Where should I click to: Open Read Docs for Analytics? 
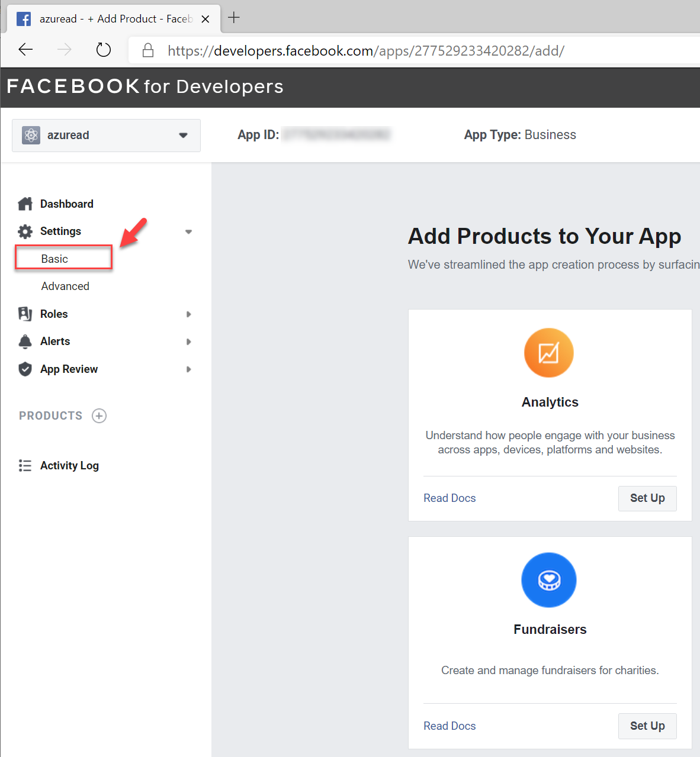(449, 498)
